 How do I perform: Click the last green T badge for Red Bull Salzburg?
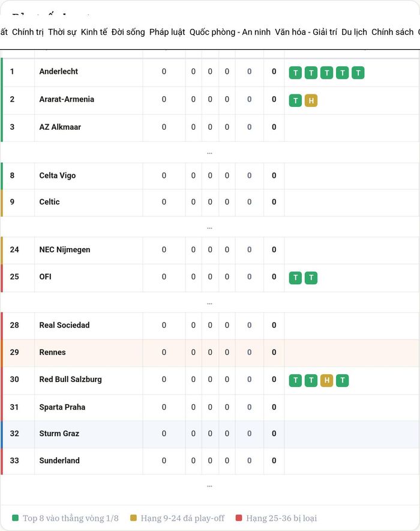point(342,380)
